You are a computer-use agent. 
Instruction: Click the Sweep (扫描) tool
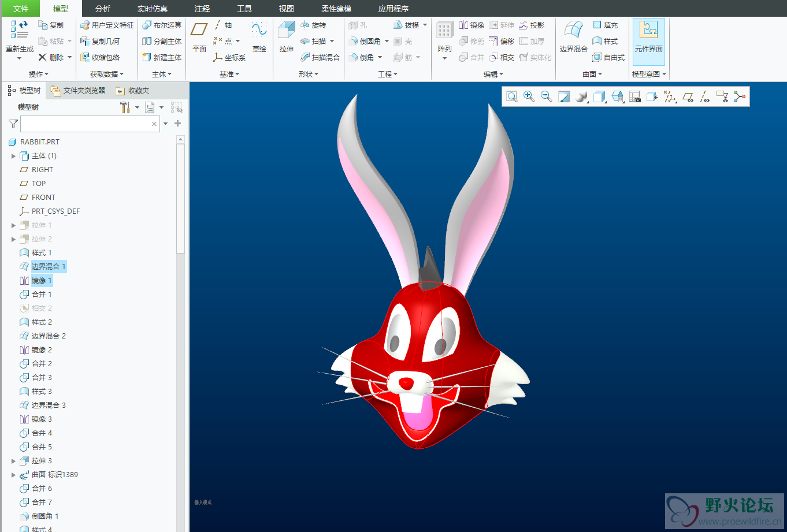tap(313, 41)
